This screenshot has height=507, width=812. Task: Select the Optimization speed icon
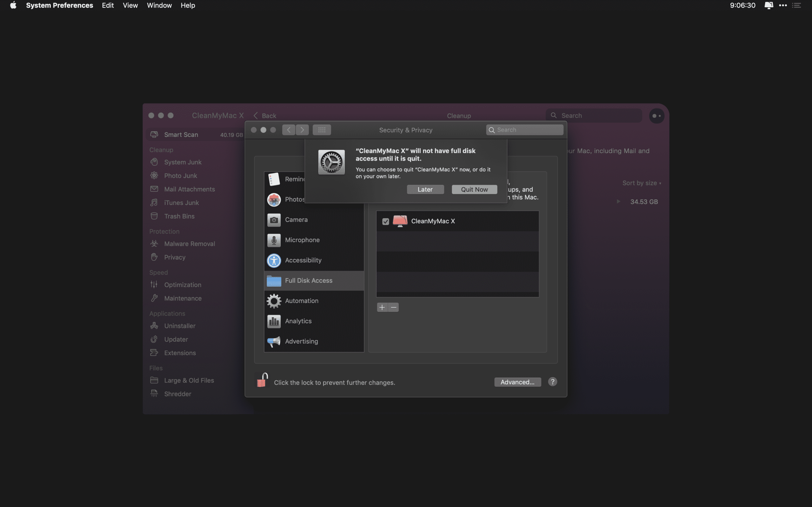coord(154,285)
